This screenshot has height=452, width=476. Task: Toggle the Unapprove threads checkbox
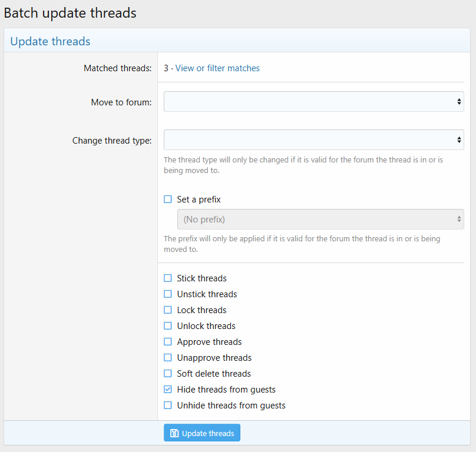pos(168,358)
